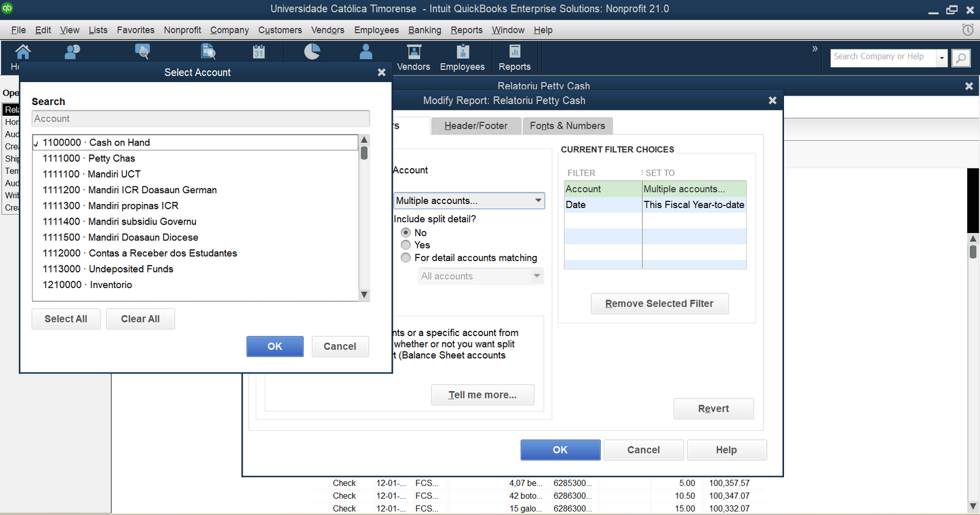Open the Search Company or Help dropdown arrow

tap(941, 58)
